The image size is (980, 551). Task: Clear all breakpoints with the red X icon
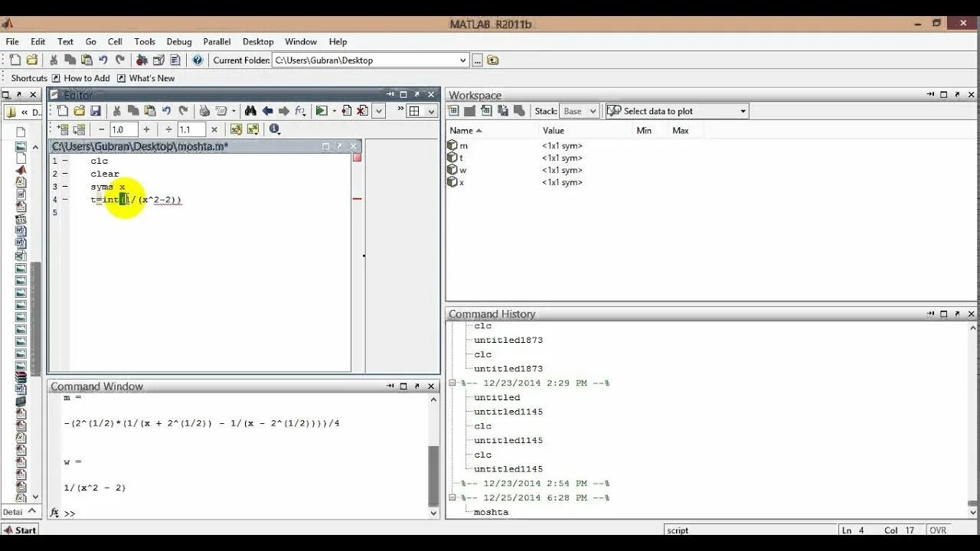click(x=362, y=111)
